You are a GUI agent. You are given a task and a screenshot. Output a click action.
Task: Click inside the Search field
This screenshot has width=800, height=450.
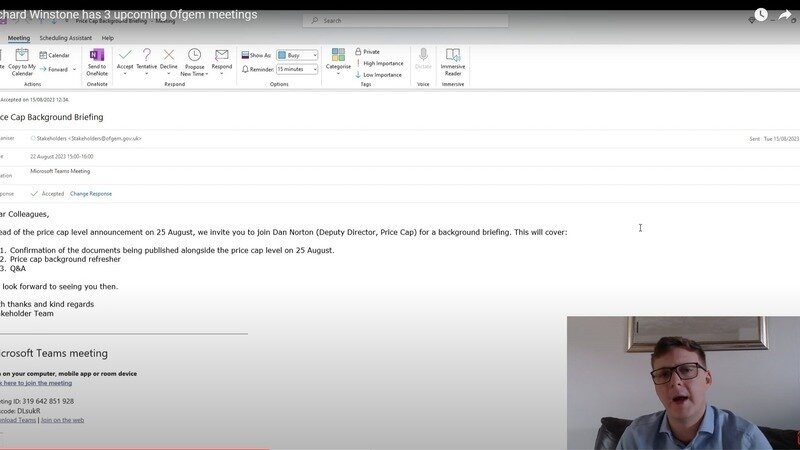coord(406,20)
